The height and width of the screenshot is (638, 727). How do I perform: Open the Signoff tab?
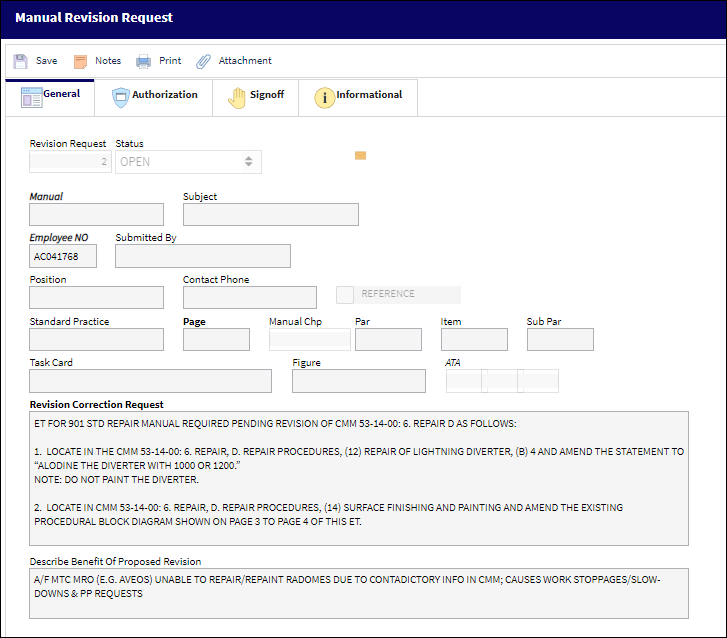click(x=255, y=97)
